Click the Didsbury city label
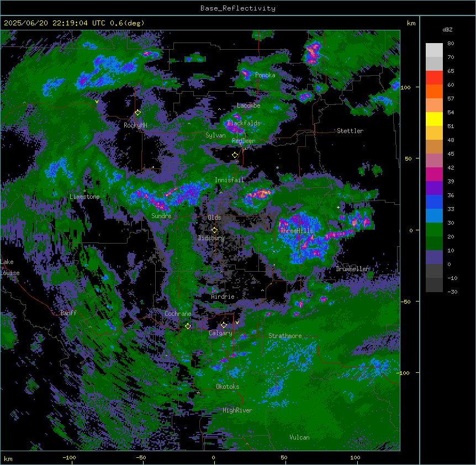The height and width of the screenshot is (465, 476). 211,238
